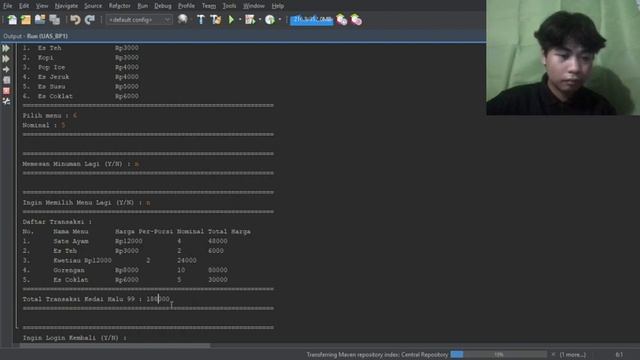Click the Save All toolbar icon
640x360 pixels.
click(x=54, y=19)
